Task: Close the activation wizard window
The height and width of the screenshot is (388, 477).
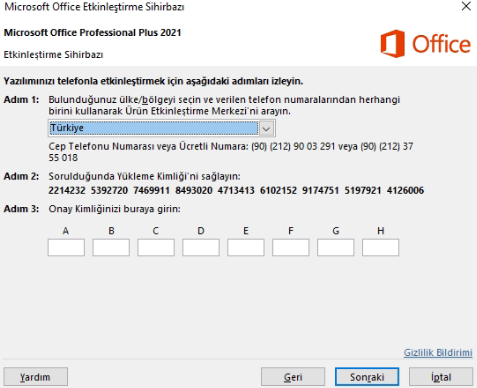Action: coord(466,6)
